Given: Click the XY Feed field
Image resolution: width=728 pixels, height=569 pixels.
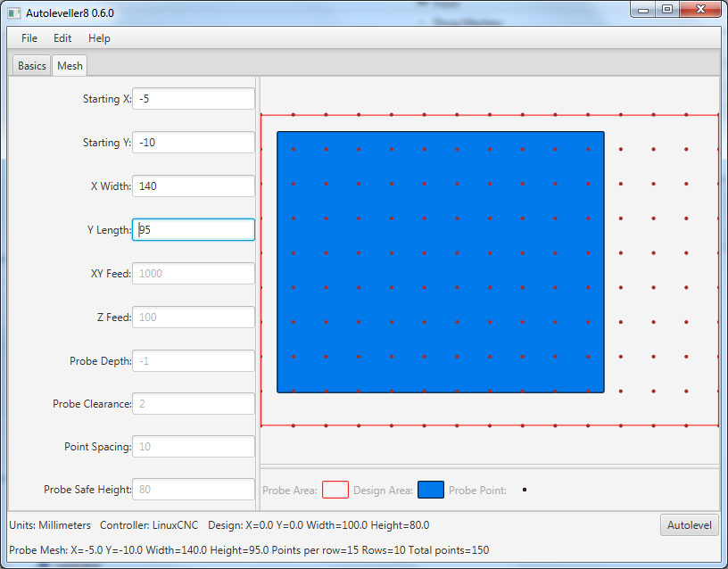Looking at the screenshot, I should point(194,274).
